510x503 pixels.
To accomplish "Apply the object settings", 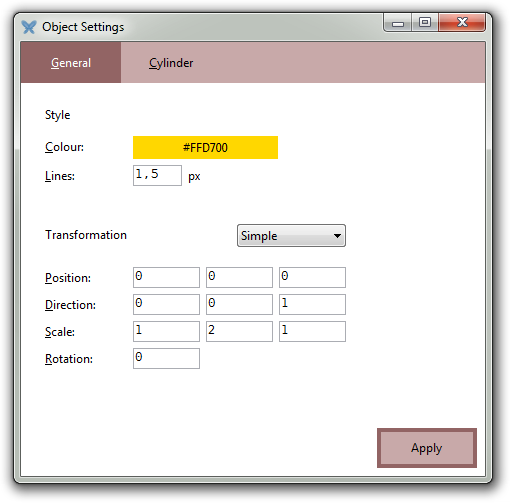I will (x=427, y=448).
